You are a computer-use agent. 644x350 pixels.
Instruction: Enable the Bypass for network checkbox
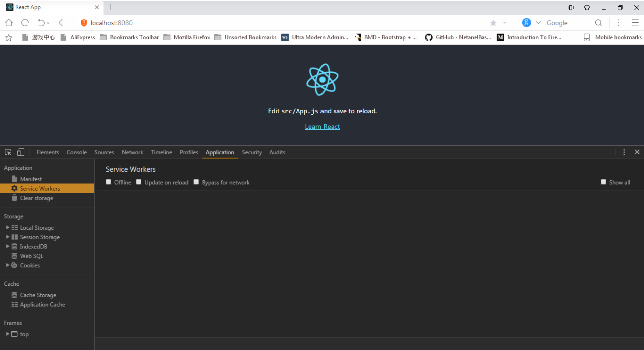point(196,182)
